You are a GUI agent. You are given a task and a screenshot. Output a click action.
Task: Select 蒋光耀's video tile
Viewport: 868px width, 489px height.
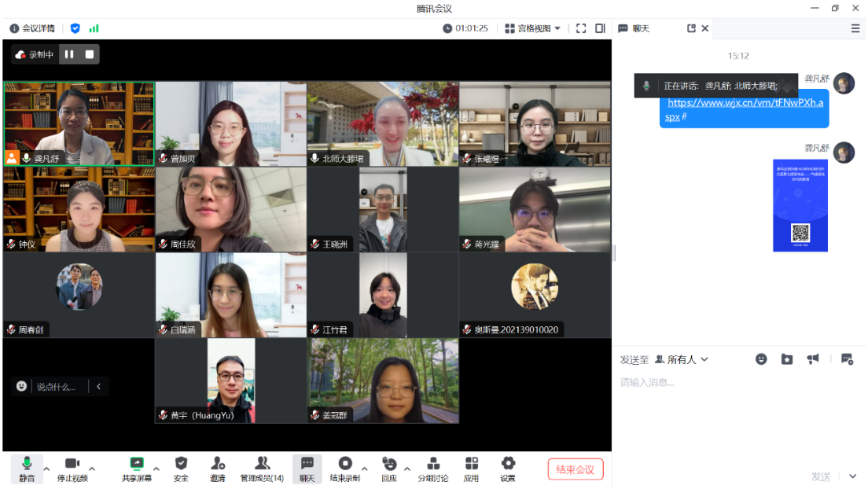click(535, 210)
